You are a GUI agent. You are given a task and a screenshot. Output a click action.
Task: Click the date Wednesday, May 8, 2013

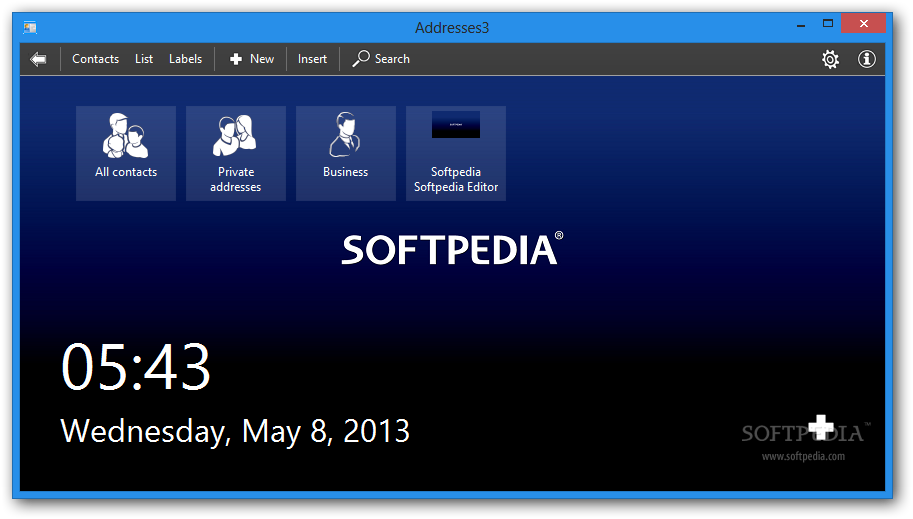click(x=235, y=432)
